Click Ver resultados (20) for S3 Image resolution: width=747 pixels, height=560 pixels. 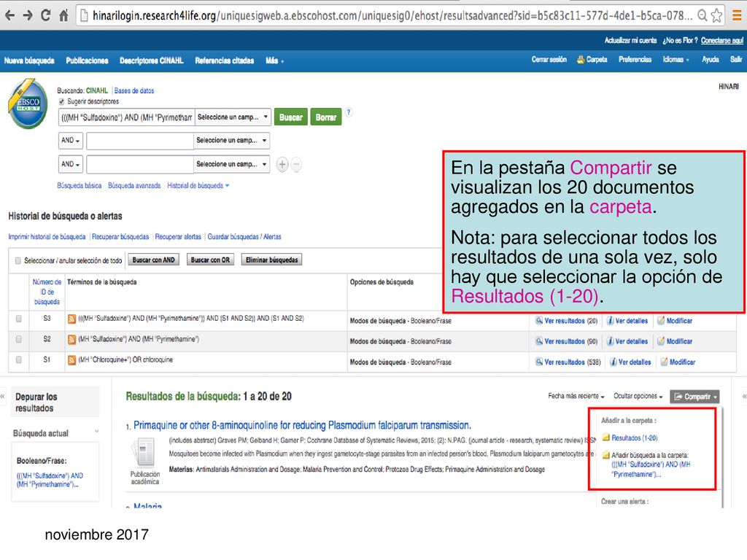(x=566, y=321)
